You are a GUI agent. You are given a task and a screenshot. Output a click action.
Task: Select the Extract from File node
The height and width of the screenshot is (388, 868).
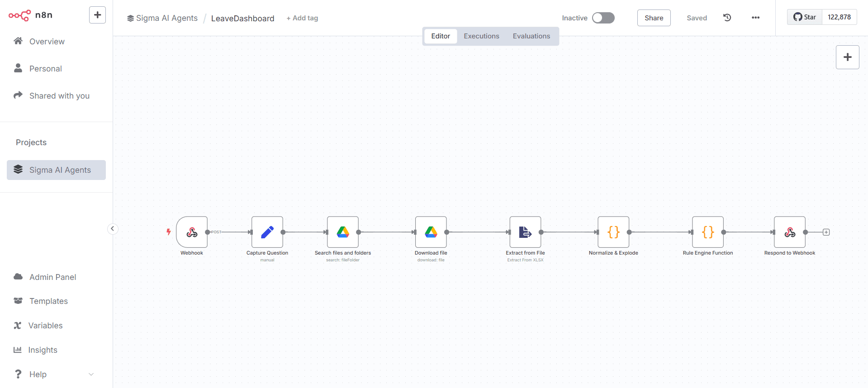[x=525, y=232]
